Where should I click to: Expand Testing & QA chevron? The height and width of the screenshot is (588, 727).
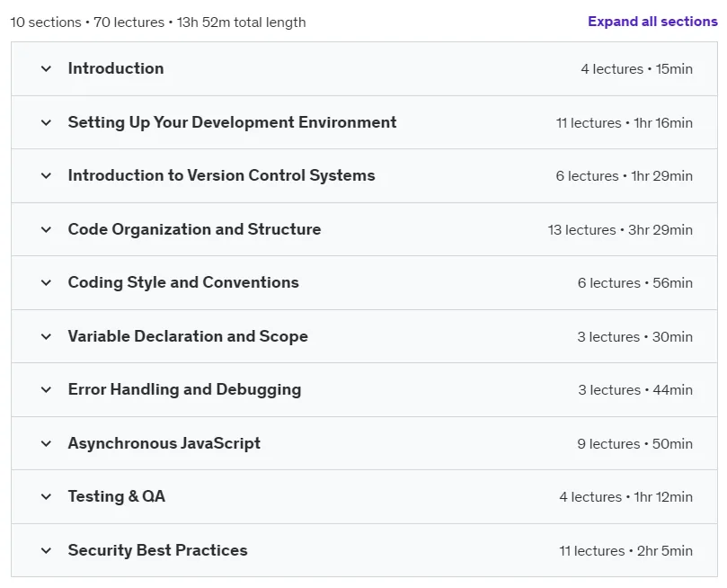(x=46, y=497)
